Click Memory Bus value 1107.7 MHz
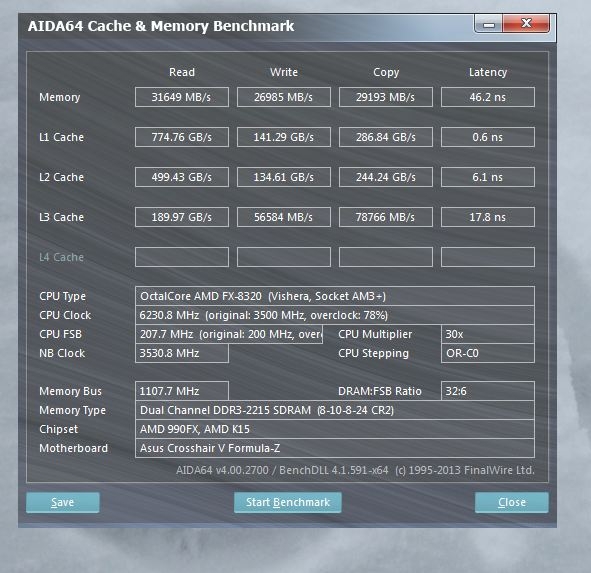The height and width of the screenshot is (573, 591). pyautogui.click(x=182, y=391)
